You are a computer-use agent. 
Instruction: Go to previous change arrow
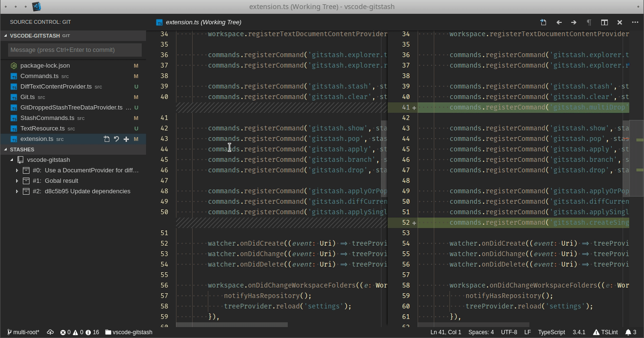tap(559, 22)
